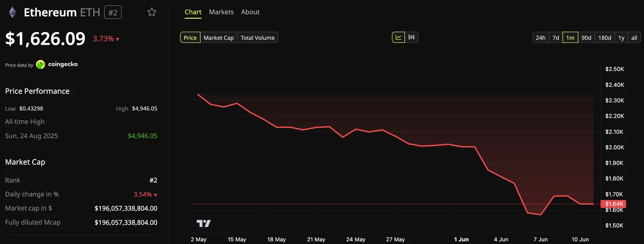
Task: Click the Market cap in $ value
Action: [126, 208]
